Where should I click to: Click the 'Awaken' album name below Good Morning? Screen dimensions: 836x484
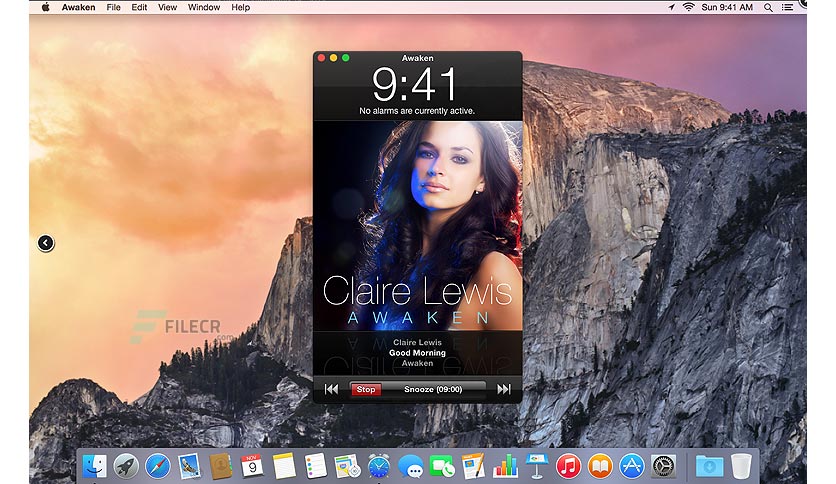[x=417, y=363]
